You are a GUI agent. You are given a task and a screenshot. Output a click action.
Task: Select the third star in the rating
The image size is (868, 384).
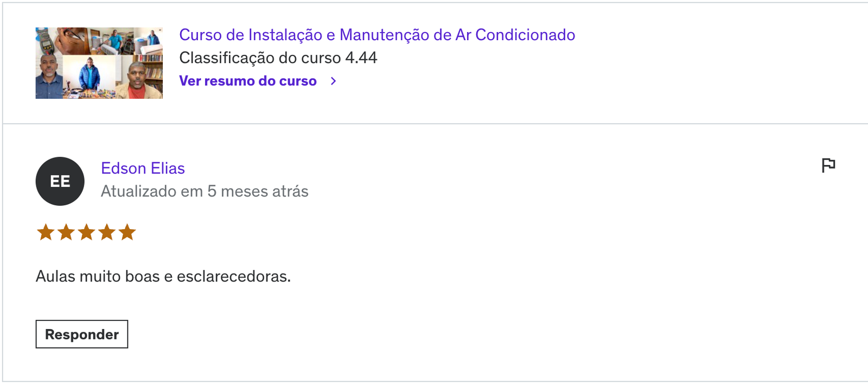coord(86,232)
